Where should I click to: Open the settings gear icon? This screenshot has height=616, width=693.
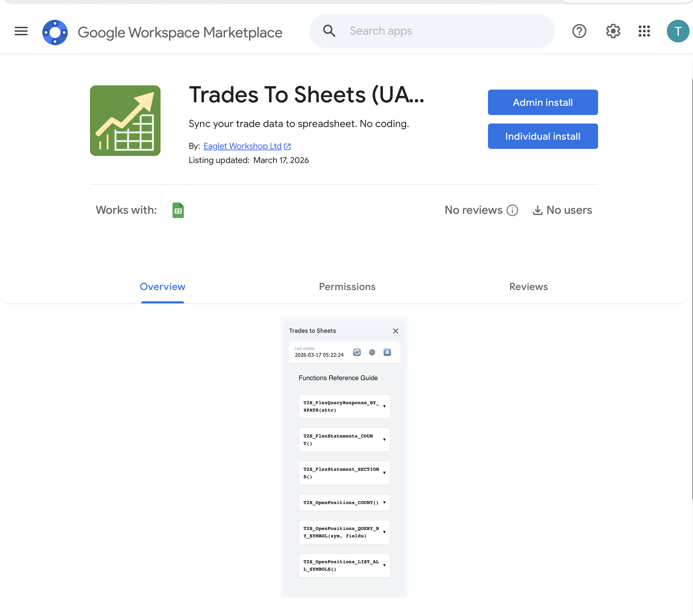[x=613, y=31]
